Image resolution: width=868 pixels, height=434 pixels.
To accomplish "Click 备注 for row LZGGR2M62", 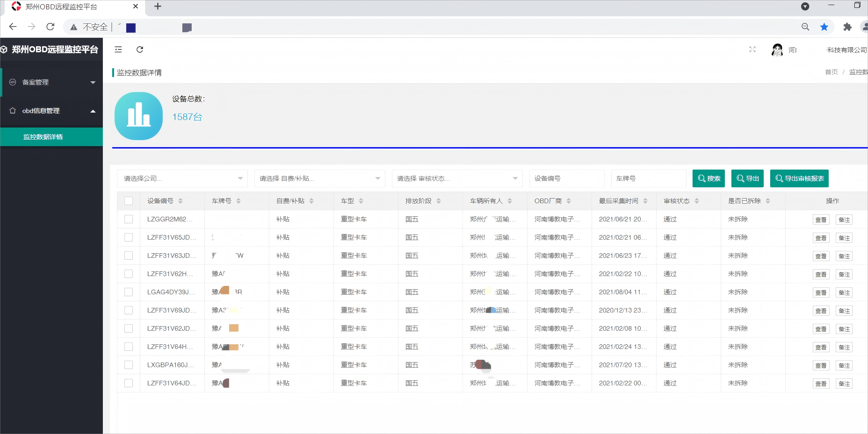I will 844,220.
